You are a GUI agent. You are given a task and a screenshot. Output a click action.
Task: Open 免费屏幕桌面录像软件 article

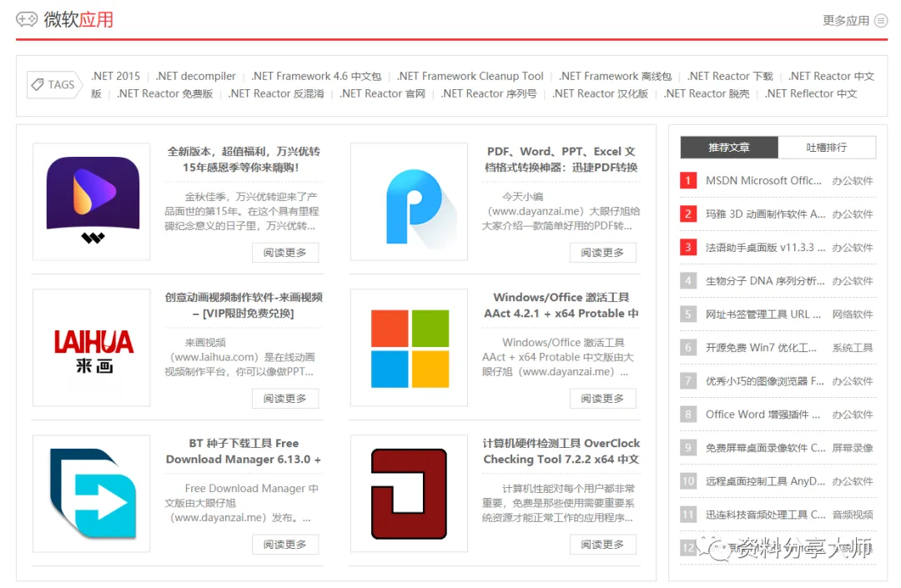click(765, 447)
